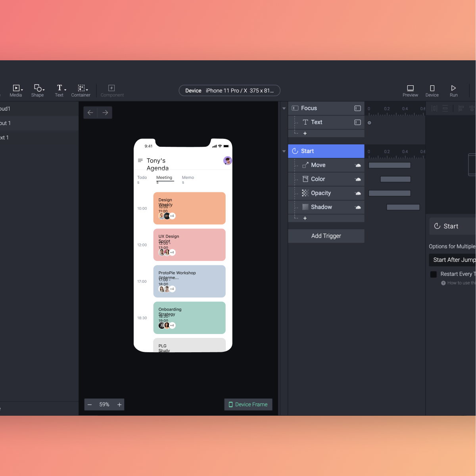476x476 pixels.
Task: Select the Shadow response
Action: pyautogui.click(x=326, y=207)
